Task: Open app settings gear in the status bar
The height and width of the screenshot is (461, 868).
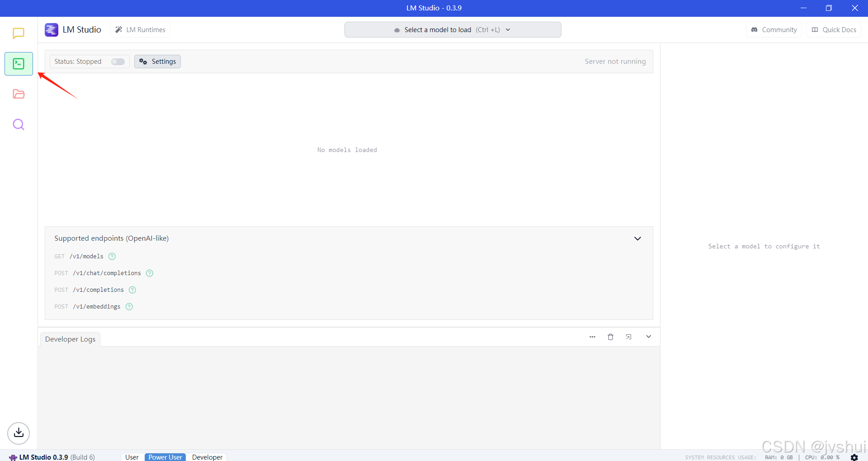Action: pyautogui.click(x=854, y=457)
